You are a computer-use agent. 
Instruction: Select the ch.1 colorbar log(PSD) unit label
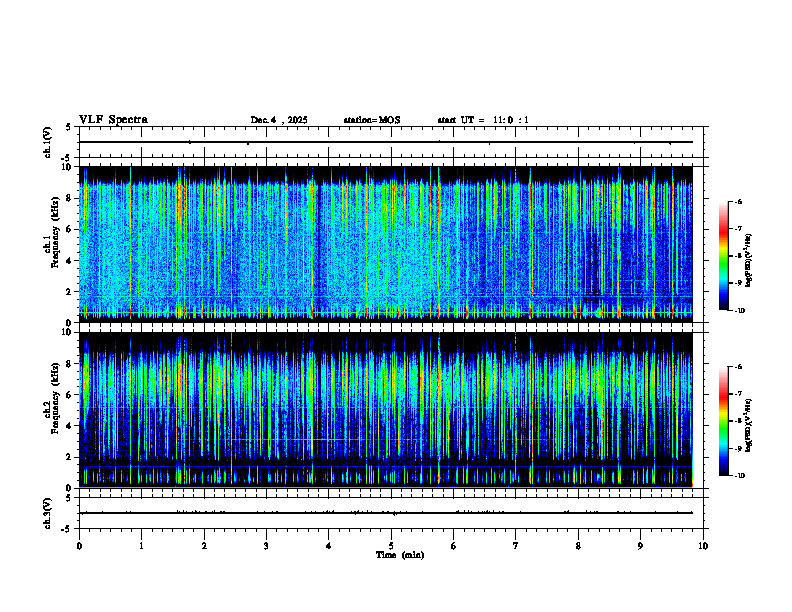click(x=749, y=260)
